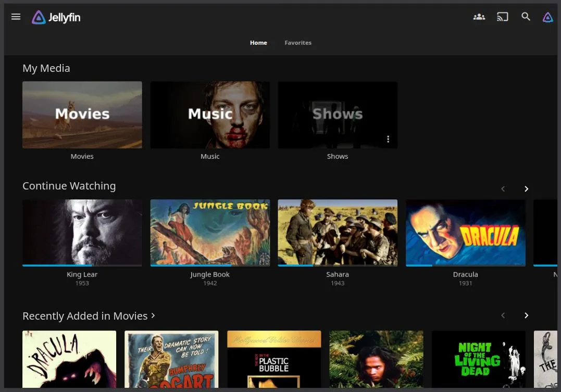Image resolution: width=561 pixels, height=392 pixels.
Task: Open Night of the Living Dead poster
Action: [x=479, y=359]
